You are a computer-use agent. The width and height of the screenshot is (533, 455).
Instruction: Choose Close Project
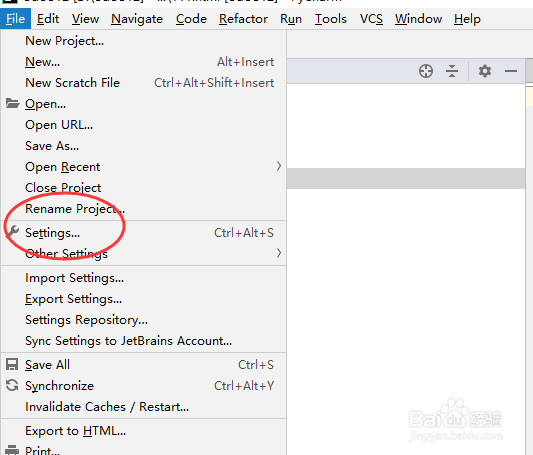click(x=143, y=188)
